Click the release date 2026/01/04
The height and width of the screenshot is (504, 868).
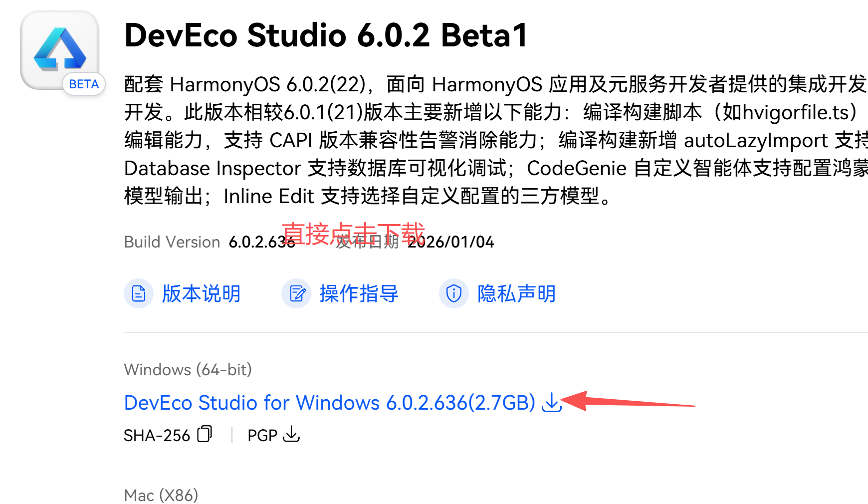click(x=451, y=243)
